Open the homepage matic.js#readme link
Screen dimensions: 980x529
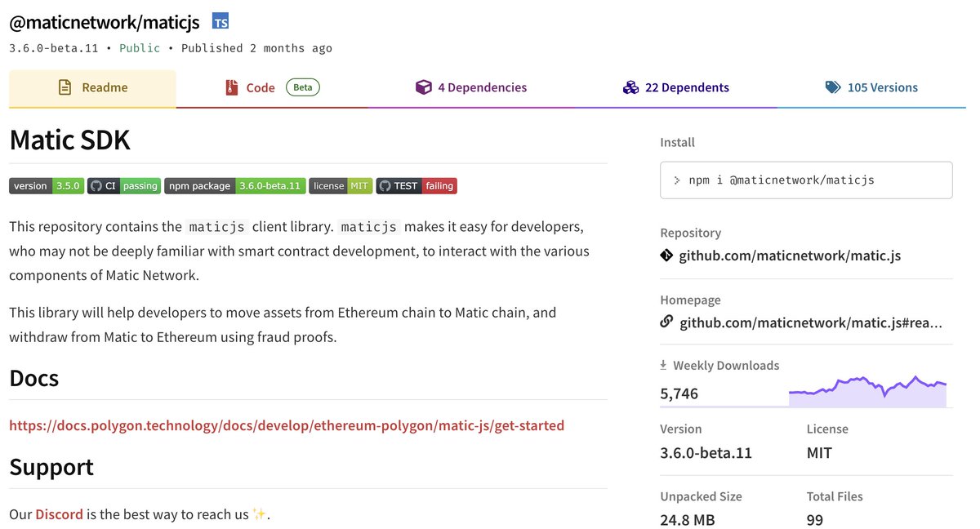coord(811,322)
